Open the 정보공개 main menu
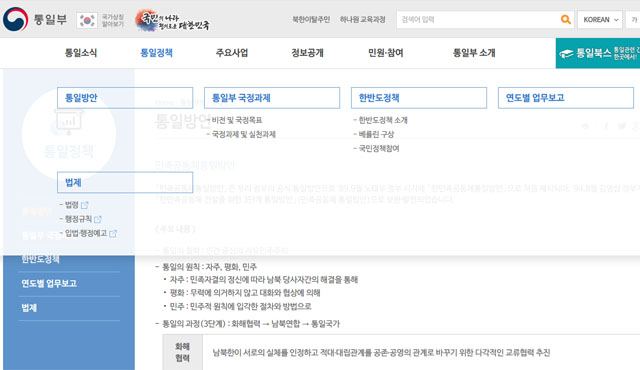 (307, 53)
